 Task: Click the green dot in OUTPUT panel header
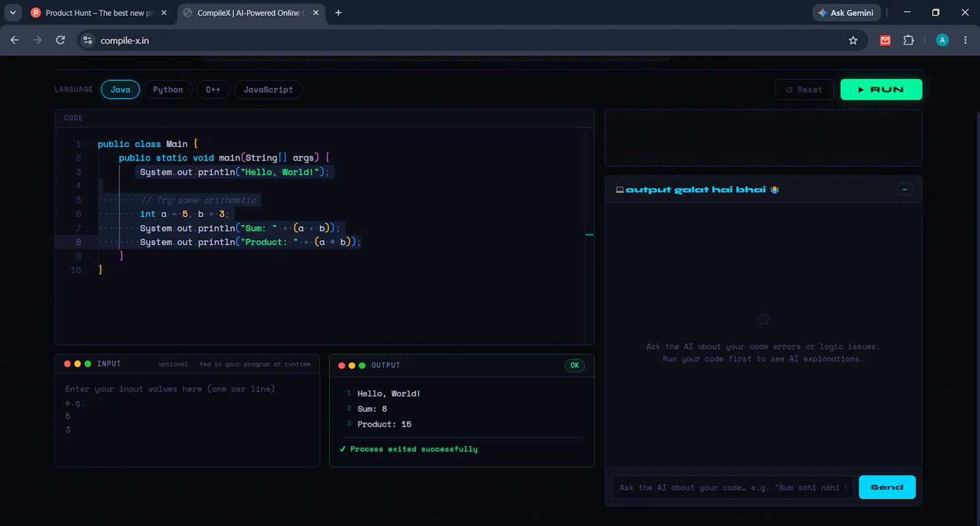[362, 365]
